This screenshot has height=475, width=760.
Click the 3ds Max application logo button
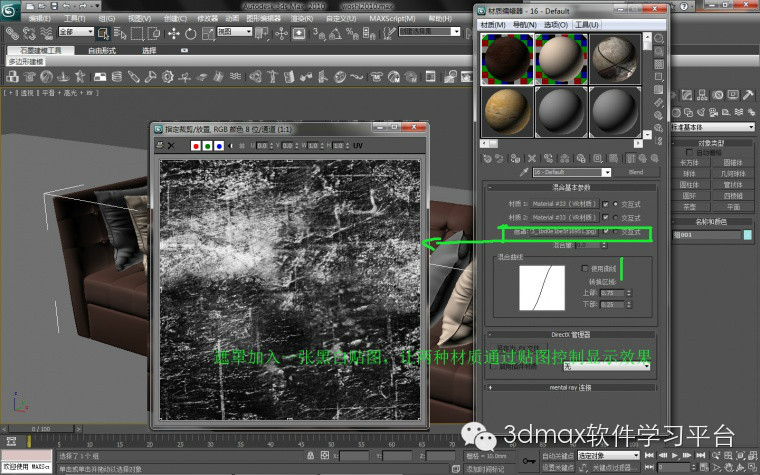10,10
